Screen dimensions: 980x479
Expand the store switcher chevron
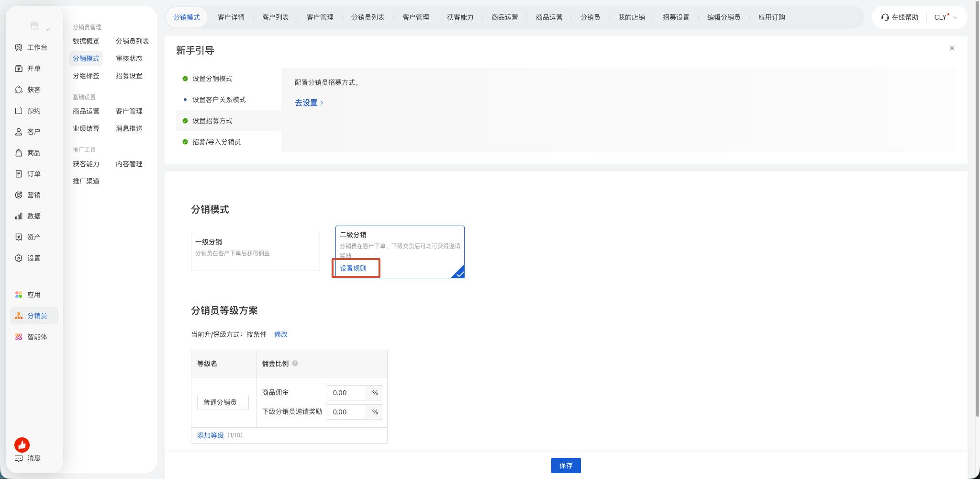click(x=48, y=30)
